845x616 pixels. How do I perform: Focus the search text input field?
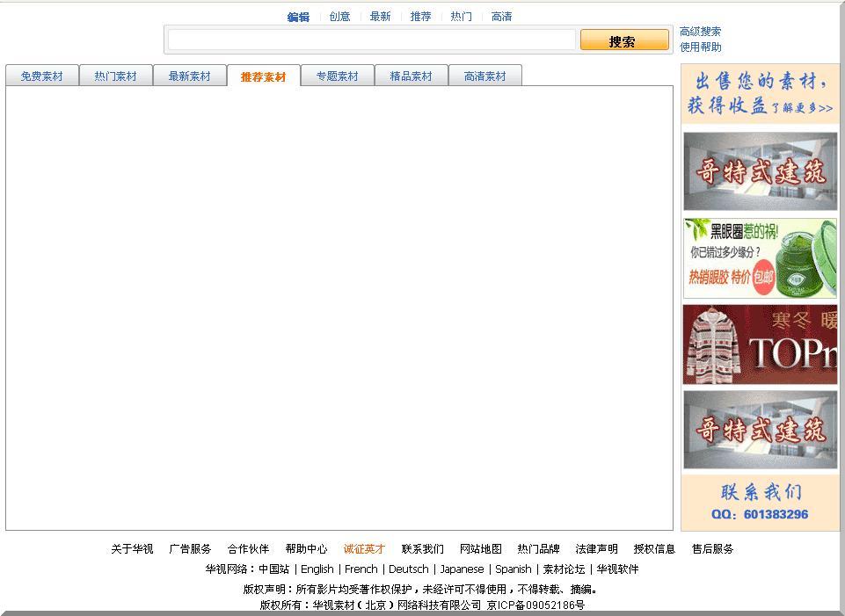pyautogui.click(x=371, y=40)
